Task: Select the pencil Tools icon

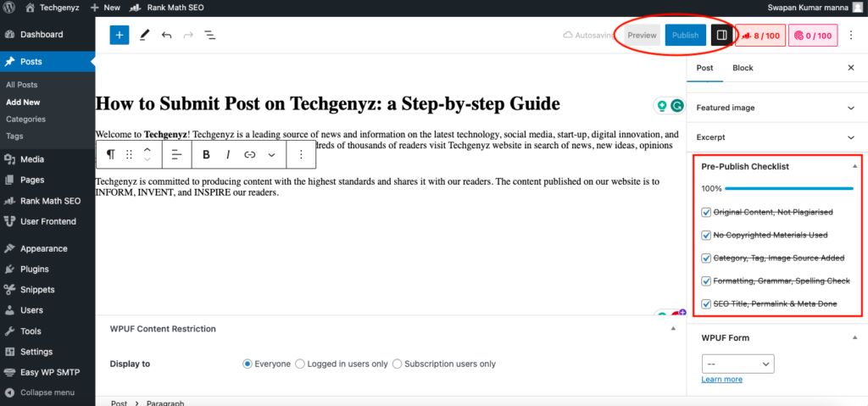Action: click(x=144, y=35)
